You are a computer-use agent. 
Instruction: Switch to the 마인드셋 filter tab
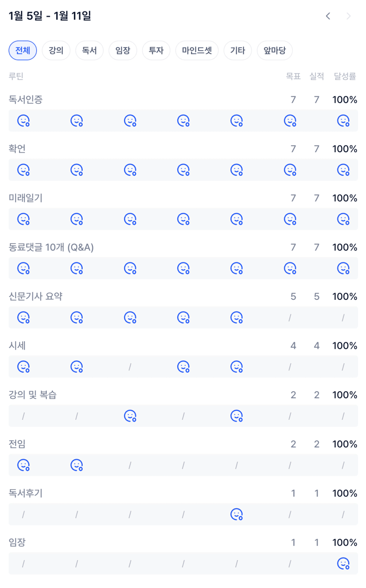197,50
